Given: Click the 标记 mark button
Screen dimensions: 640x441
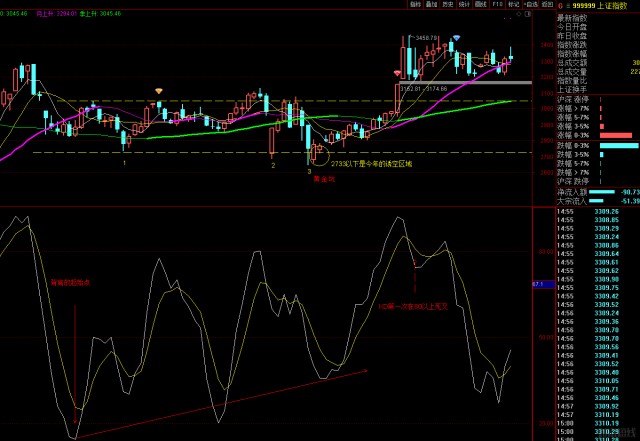Looking at the screenshot, I should coord(514,4).
